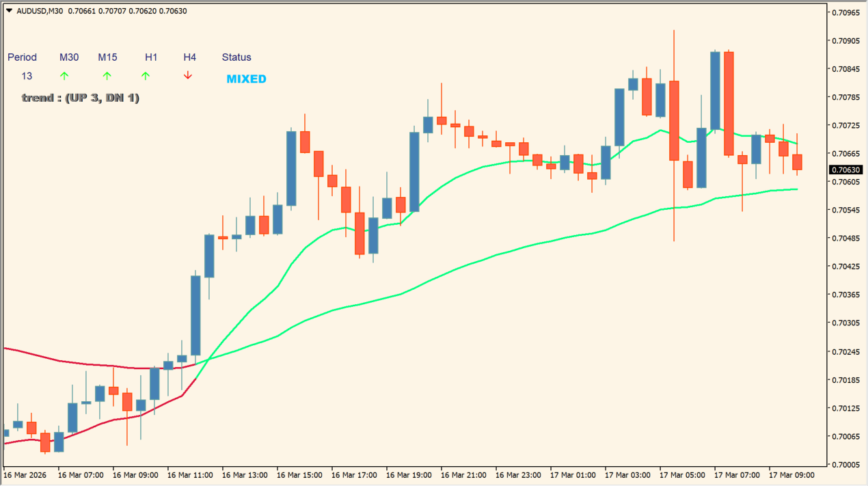Select the H4 timeframe label
This screenshot has height=486, width=868.
coord(190,57)
